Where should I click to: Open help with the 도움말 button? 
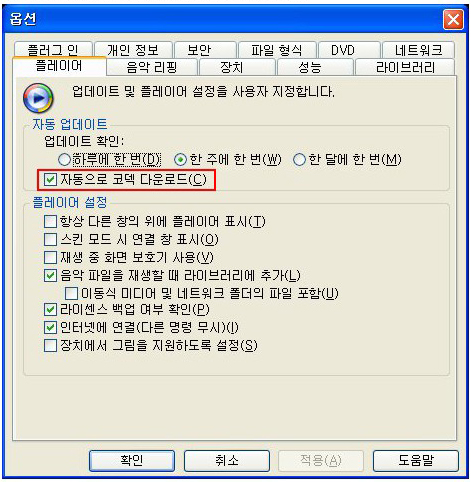(416, 461)
